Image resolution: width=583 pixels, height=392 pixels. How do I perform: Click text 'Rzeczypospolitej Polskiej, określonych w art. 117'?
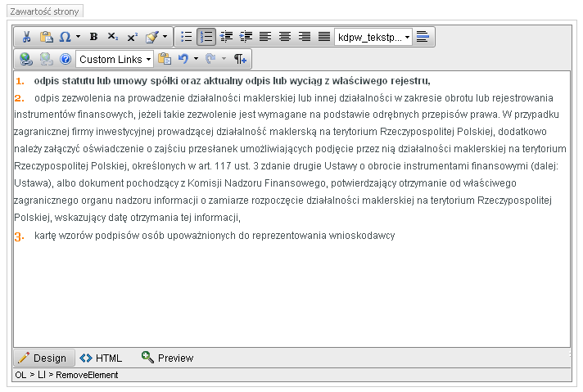(x=122, y=166)
